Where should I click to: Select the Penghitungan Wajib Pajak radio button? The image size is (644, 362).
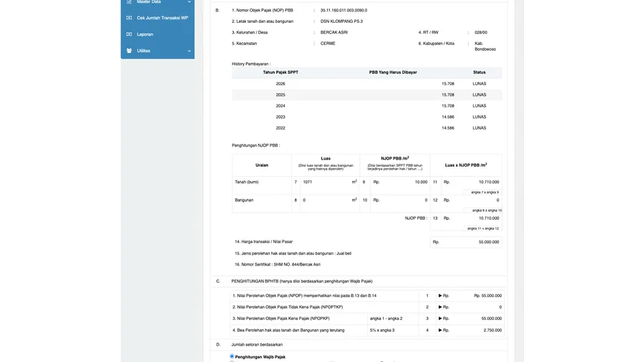tap(232, 356)
